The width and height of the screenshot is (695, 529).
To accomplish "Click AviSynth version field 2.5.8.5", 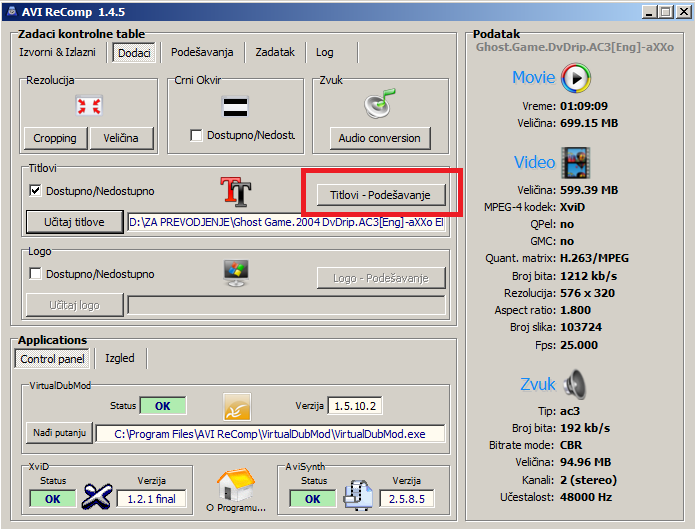I will click(407, 499).
